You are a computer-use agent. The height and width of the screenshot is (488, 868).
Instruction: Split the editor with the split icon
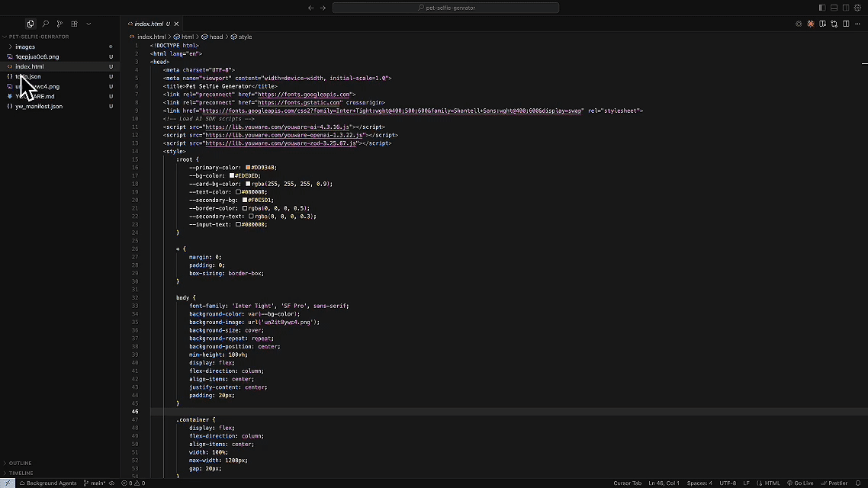(847, 24)
